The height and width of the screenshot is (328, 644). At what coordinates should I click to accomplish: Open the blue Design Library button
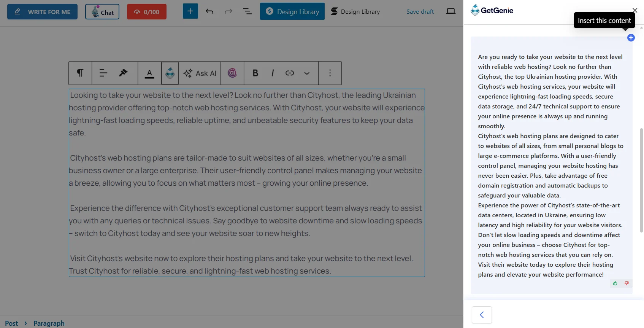(292, 11)
